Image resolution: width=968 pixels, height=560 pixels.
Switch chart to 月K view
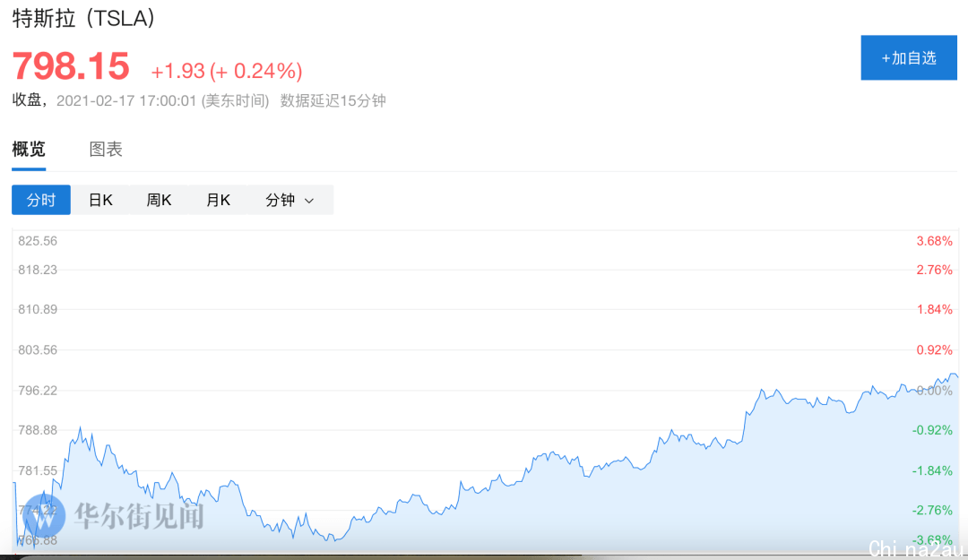pos(218,200)
